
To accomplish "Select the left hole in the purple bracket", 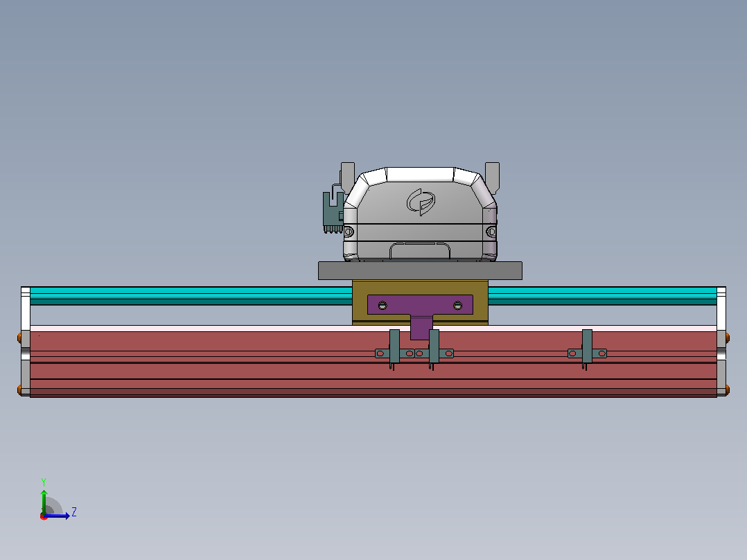I will click(x=383, y=306).
